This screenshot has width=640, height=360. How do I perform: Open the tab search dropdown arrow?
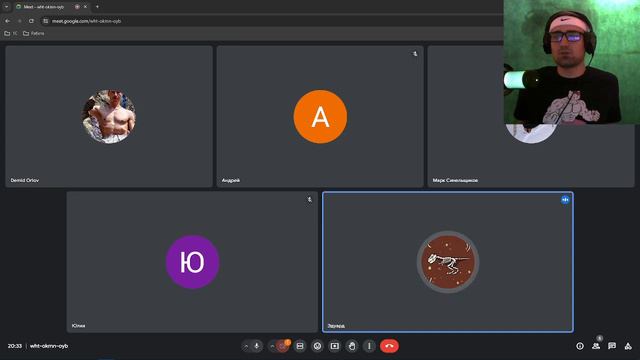[6, 7]
